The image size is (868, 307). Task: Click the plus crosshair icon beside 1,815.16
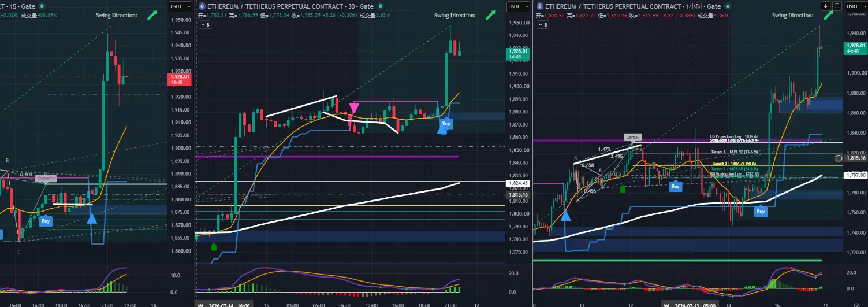(x=839, y=157)
